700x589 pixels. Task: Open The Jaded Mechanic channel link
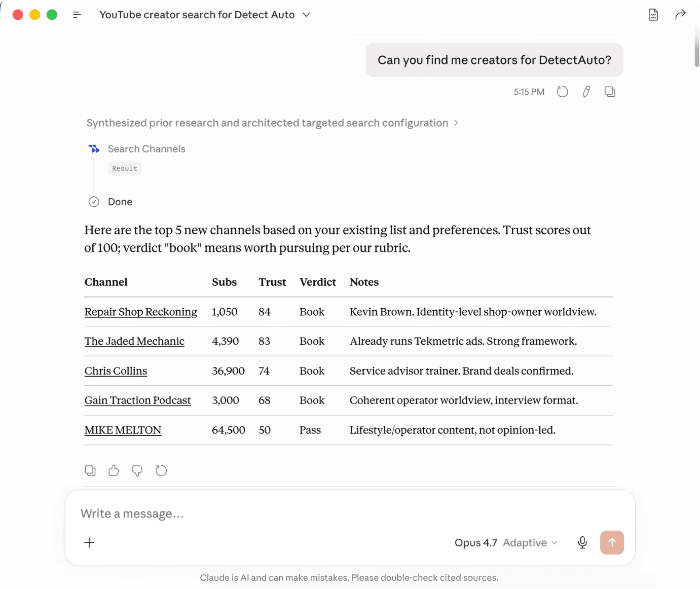click(x=134, y=341)
